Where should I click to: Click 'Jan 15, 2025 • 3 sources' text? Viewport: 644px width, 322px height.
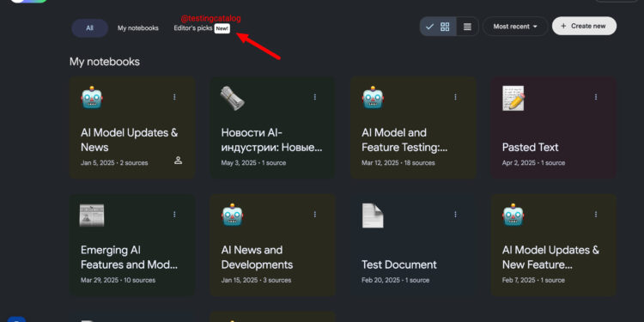[x=256, y=280]
